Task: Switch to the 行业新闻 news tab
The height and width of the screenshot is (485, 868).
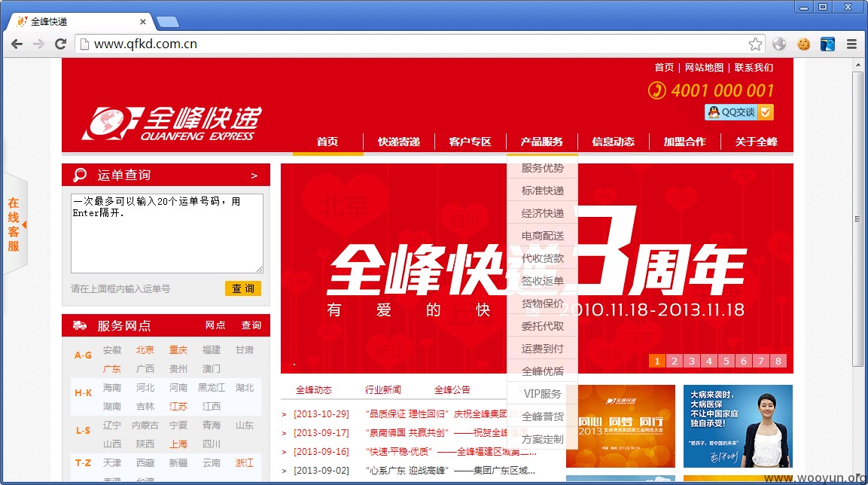Action: pyautogui.click(x=383, y=390)
